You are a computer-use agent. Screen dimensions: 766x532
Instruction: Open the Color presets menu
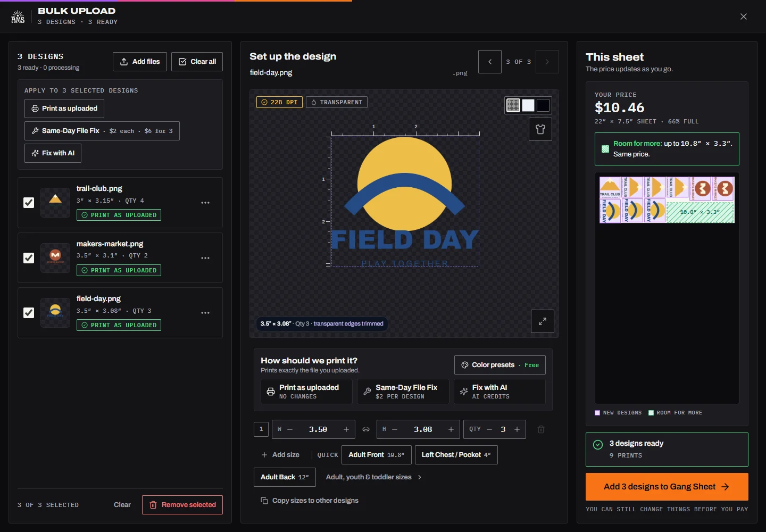[x=500, y=365]
